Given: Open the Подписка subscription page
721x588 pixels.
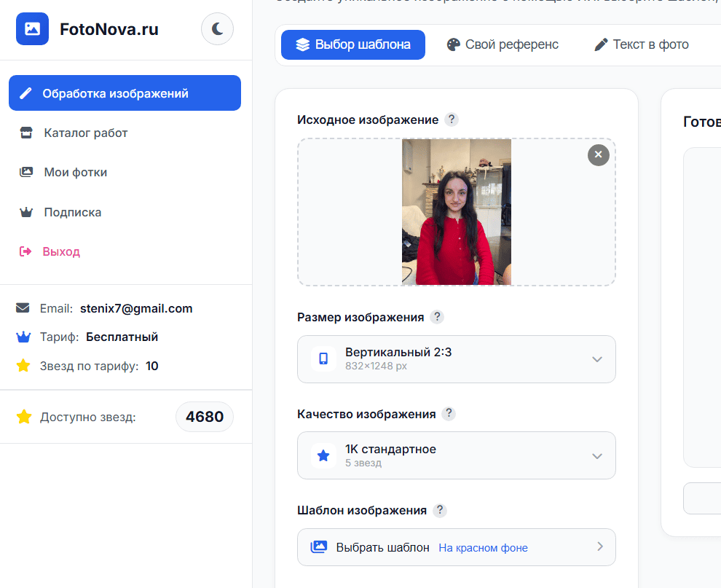Looking at the screenshot, I should 72,212.
